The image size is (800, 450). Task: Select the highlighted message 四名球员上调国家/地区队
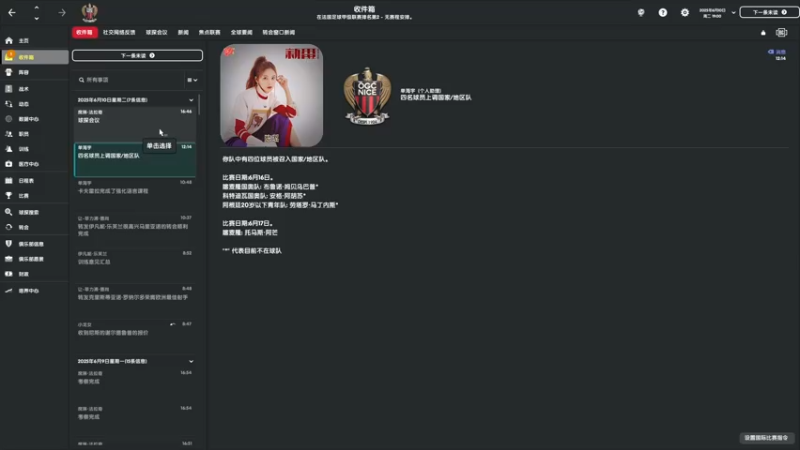click(x=135, y=160)
